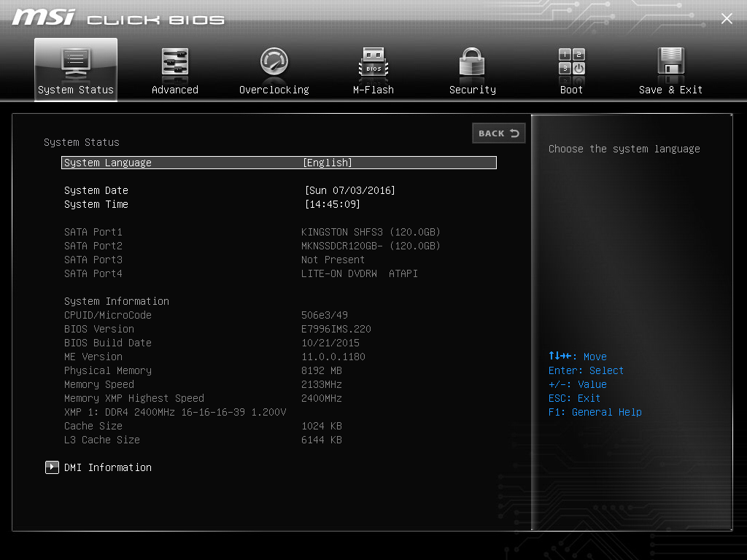Open the Save & Exit floppy icon
This screenshot has width=747, height=560.
tap(671, 61)
